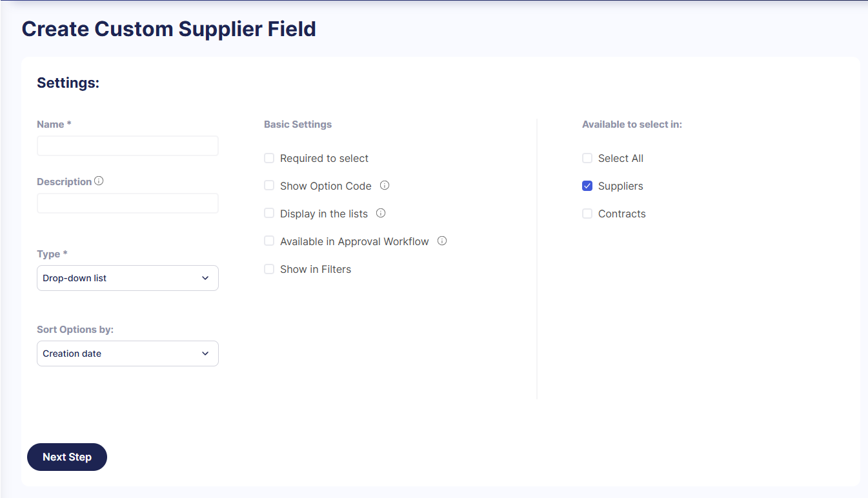Click the Description info icon
The height and width of the screenshot is (498, 868).
pos(99,181)
